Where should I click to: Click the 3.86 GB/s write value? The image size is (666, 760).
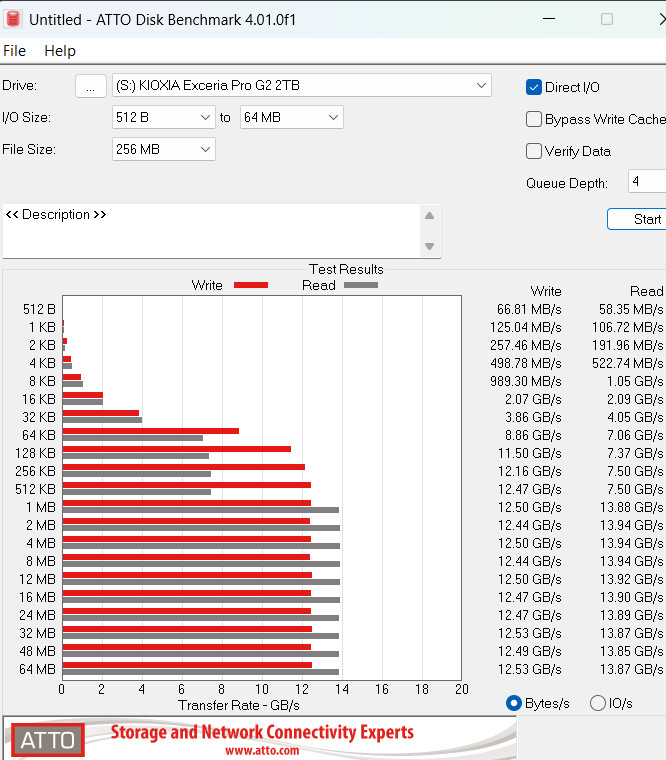point(533,417)
